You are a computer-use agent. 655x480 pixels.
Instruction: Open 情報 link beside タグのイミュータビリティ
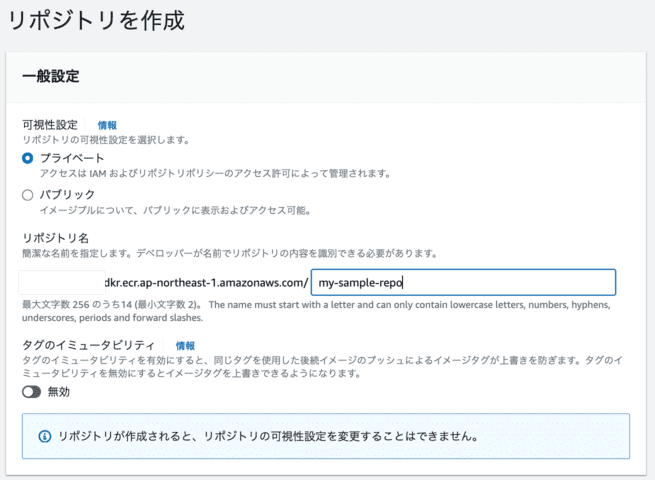185,345
